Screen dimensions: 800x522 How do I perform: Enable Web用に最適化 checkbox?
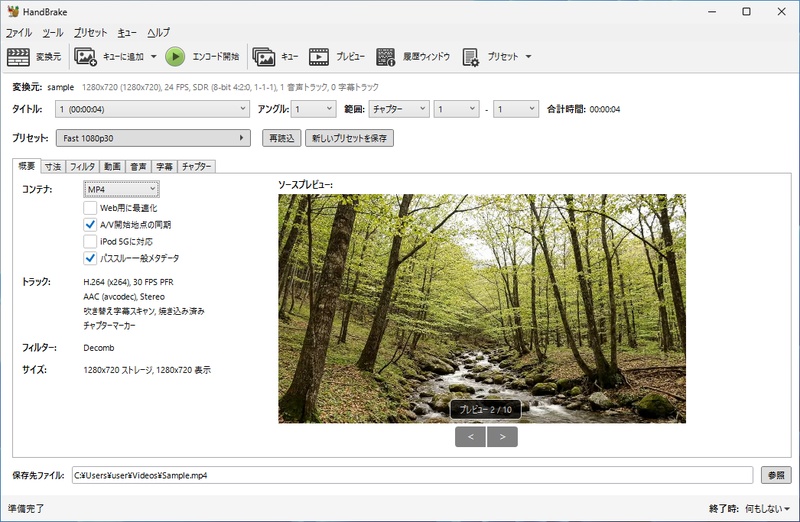point(90,208)
